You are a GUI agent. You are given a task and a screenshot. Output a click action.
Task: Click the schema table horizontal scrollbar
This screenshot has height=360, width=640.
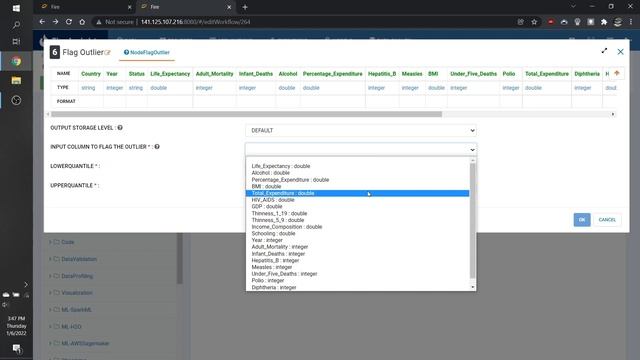pos(246,114)
